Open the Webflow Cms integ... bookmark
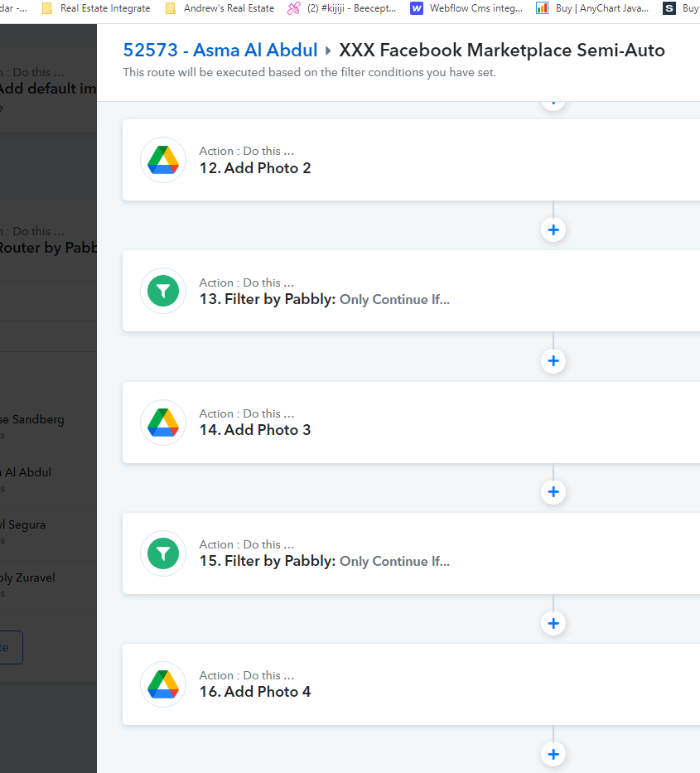 coord(466,8)
